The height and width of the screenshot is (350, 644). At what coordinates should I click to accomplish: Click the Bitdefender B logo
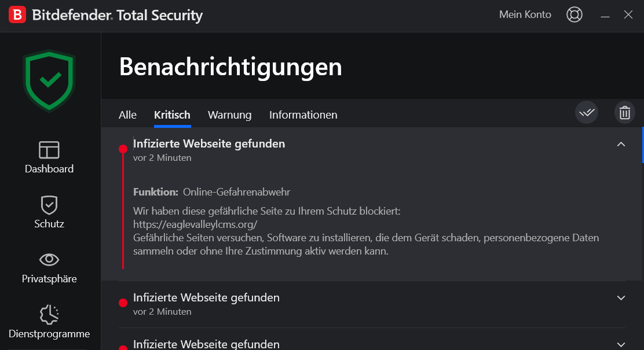coord(17,15)
